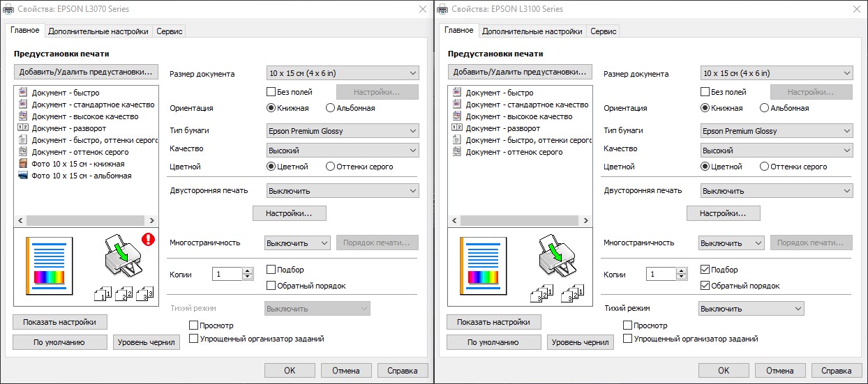Click 'Добавить/Удалить предустановки...' in L3070 window
This screenshot has height=384, width=868.
[x=86, y=72]
